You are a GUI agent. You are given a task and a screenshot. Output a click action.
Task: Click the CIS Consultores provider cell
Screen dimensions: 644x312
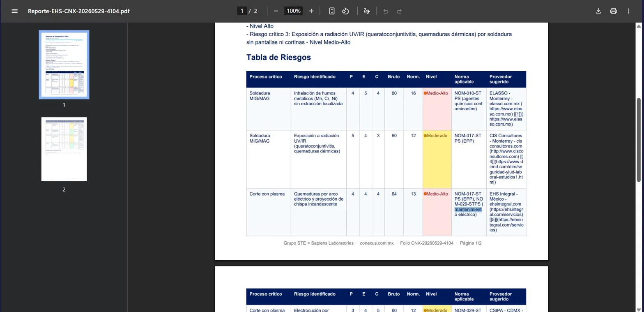click(x=506, y=159)
